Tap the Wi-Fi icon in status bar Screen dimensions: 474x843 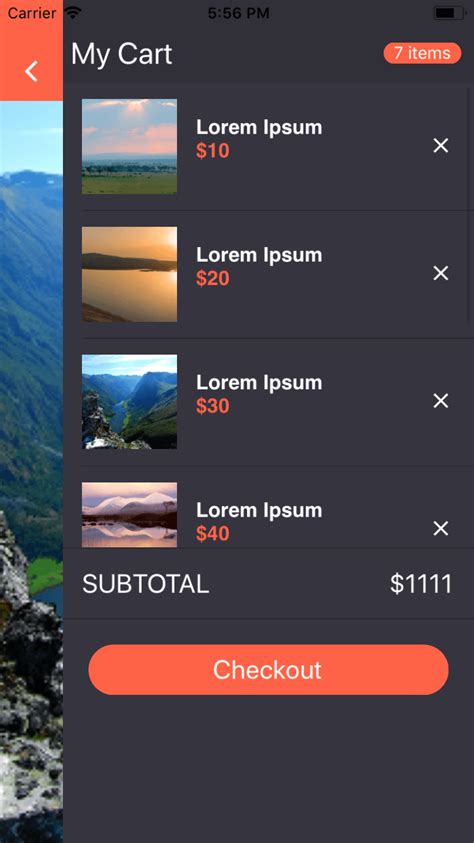coord(73,12)
